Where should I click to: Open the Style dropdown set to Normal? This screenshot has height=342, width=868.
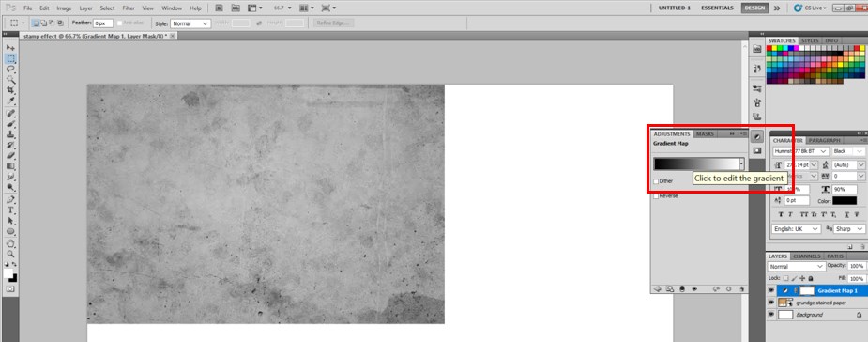190,23
